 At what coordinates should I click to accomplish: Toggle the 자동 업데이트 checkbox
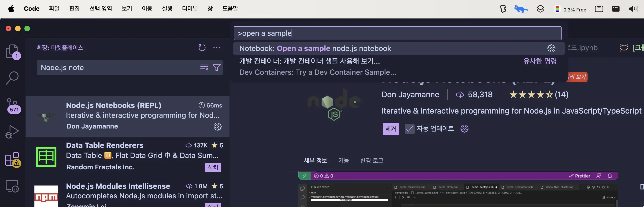tap(410, 129)
